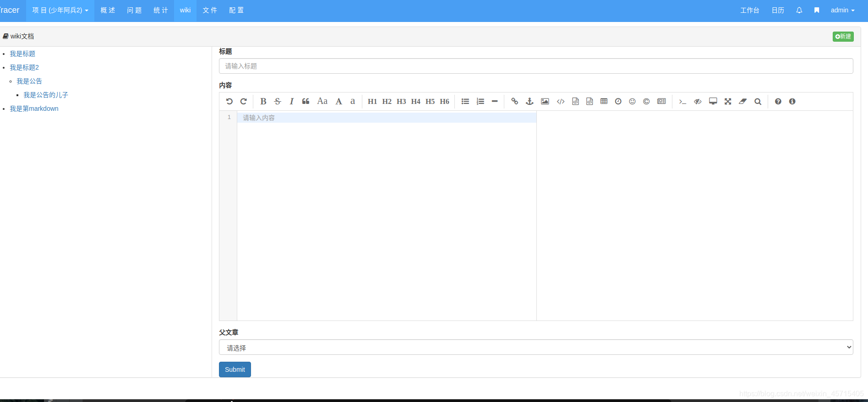This screenshot has width=868, height=402.
Task: Click into the markdown content editor area
Action: [x=387, y=215]
